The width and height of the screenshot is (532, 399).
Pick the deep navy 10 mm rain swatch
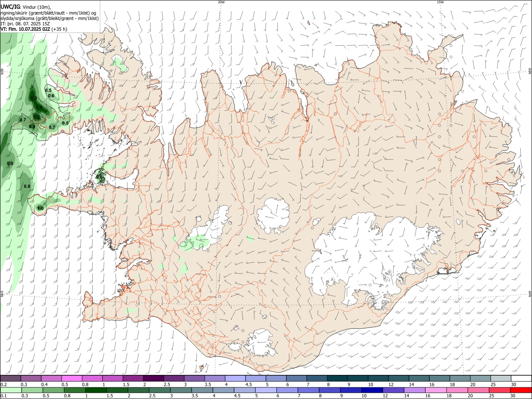pyautogui.click(x=372, y=390)
